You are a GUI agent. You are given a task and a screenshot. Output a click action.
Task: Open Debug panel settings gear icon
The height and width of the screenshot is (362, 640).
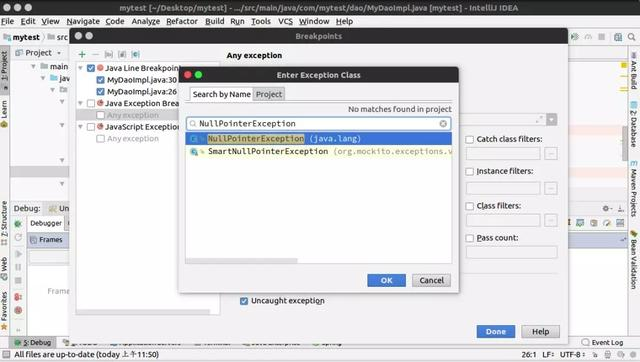pyautogui.click(x=606, y=209)
